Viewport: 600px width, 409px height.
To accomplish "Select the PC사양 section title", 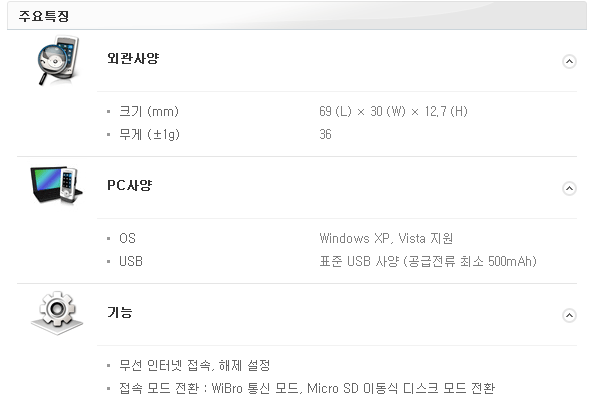I will pyautogui.click(x=129, y=185).
